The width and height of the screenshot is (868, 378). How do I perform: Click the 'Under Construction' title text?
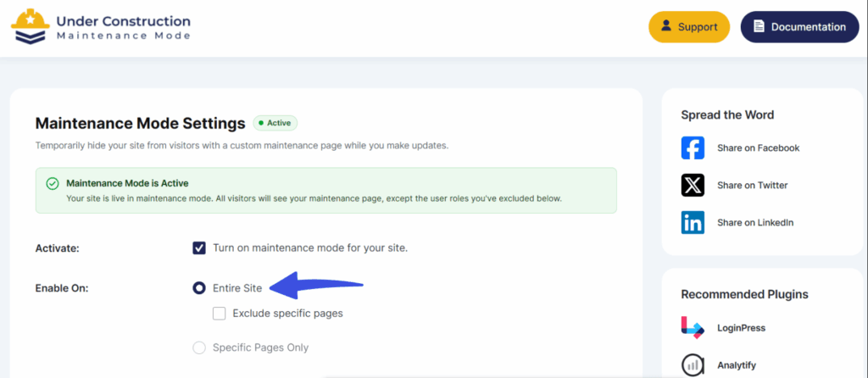124,21
